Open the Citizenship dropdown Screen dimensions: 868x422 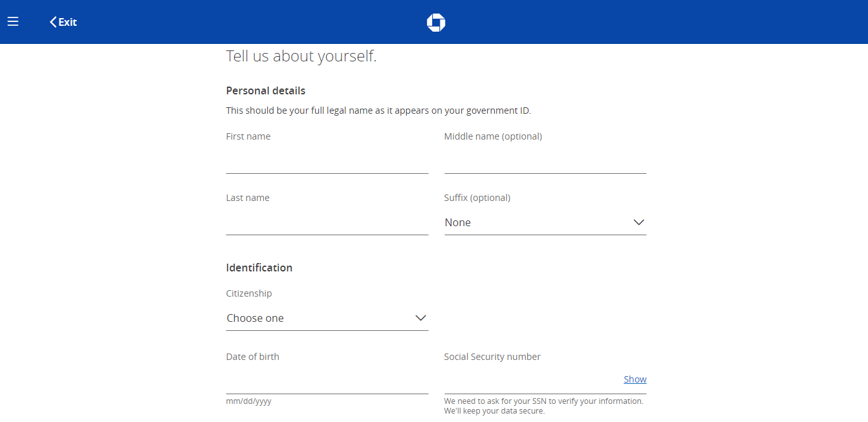327,318
